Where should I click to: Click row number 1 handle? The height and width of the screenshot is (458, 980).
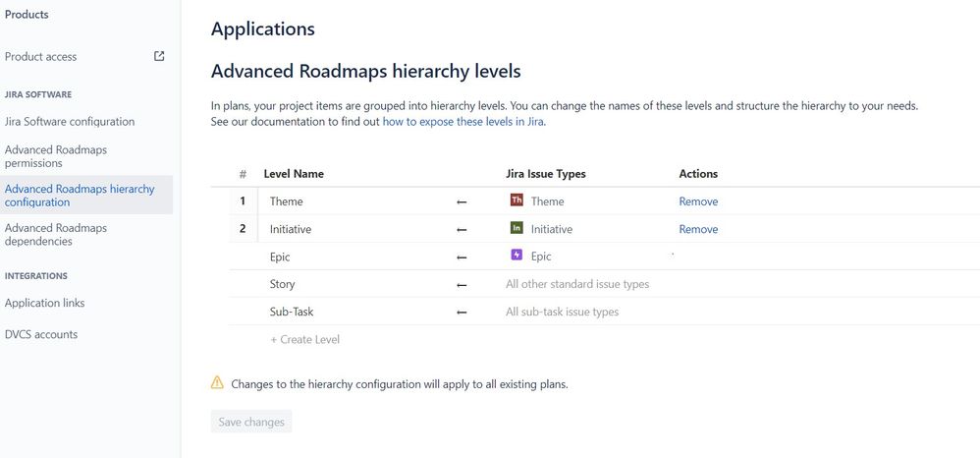tap(243, 201)
